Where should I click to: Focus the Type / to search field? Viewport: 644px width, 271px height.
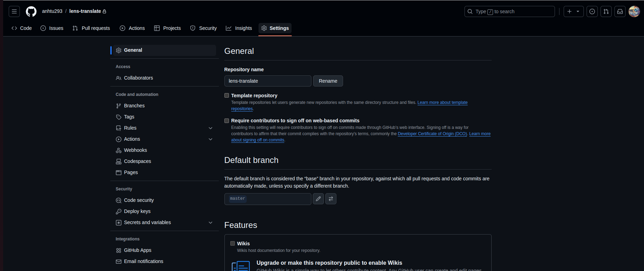[x=509, y=11]
